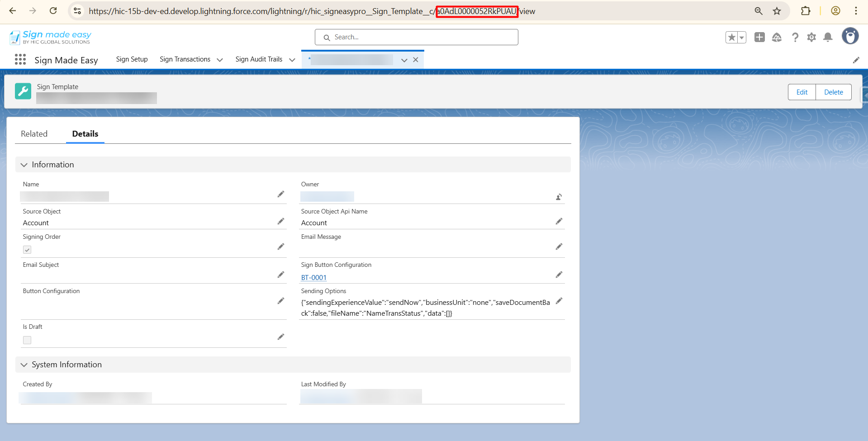Toggle the Is Draft checkbox
The image size is (868, 441).
coord(27,340)
